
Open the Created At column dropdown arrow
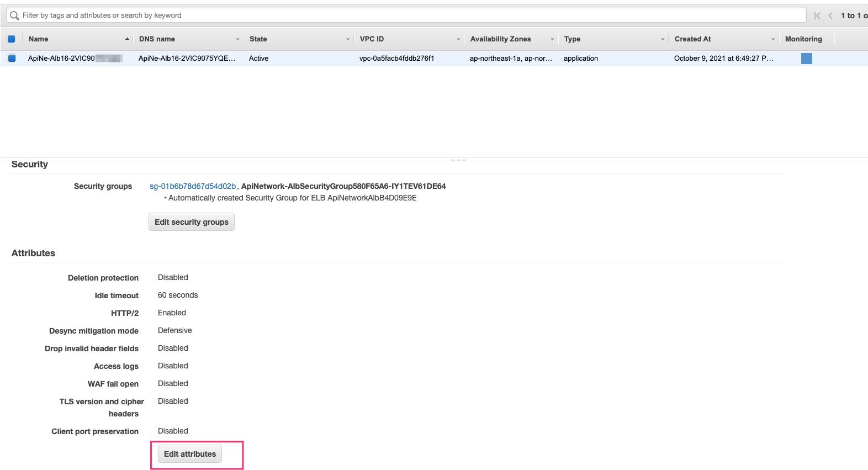pos(773,39)
